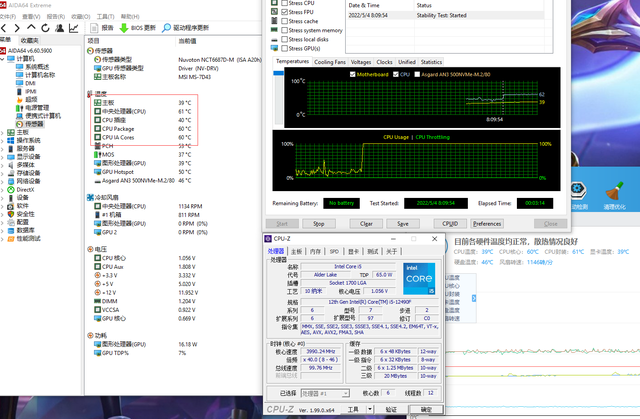Select 计算机名称 in the AIDA64 tree
Image resolution: width=640 pixels, height=419 pixels.
[x=35, y=75]
